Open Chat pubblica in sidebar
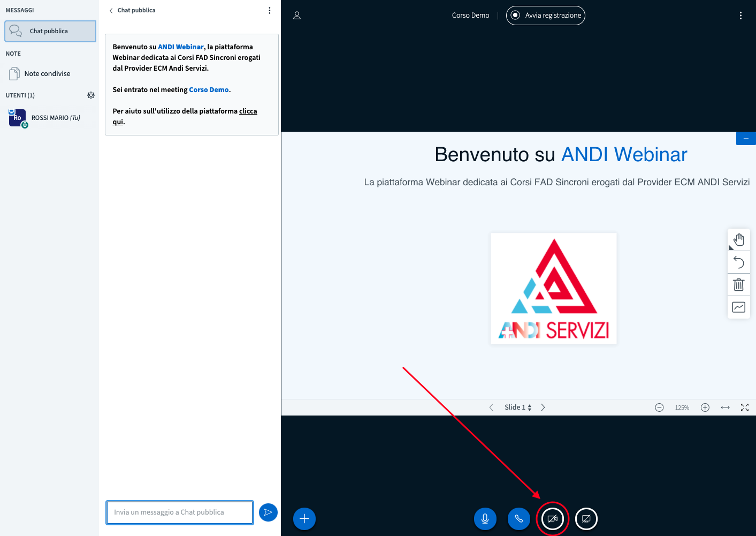The width and height of the screenshot is (756, 536). pos(50,31)
